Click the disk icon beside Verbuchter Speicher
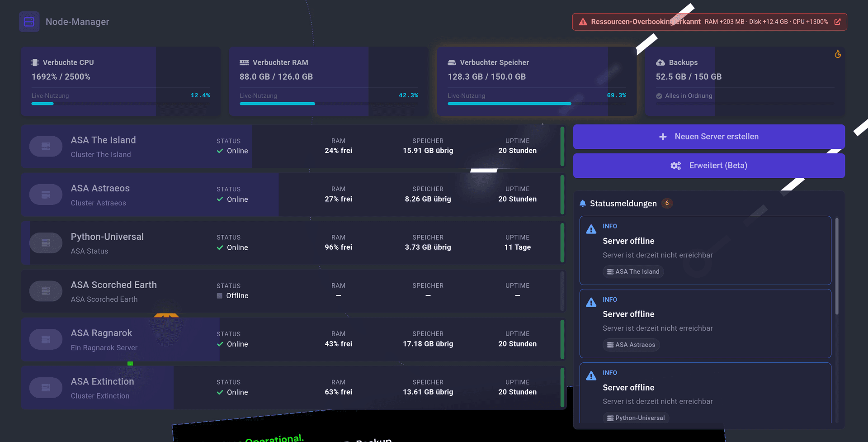 pyautogui.click(x=452, y=62)
